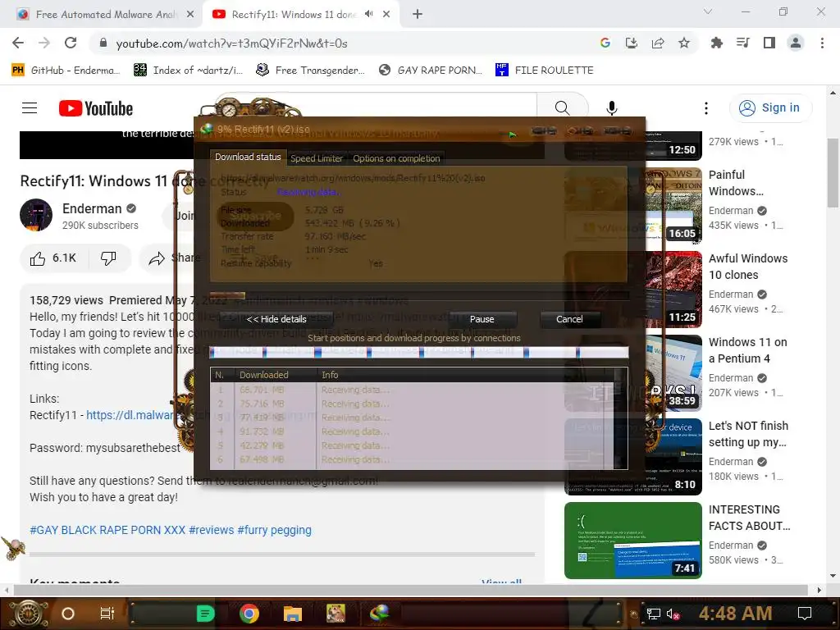Image resolution: width=840 pixels, height=630 pixels.
Task: Click the taskbar Cortana circle icon
Action: point(68,614)
